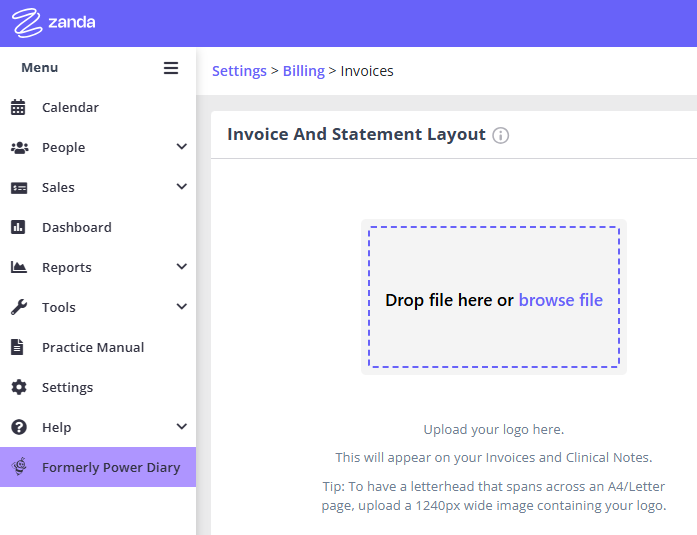Click the Zanda logo in header
Viewport: 697px width, 535px height.
coord(54,23)
